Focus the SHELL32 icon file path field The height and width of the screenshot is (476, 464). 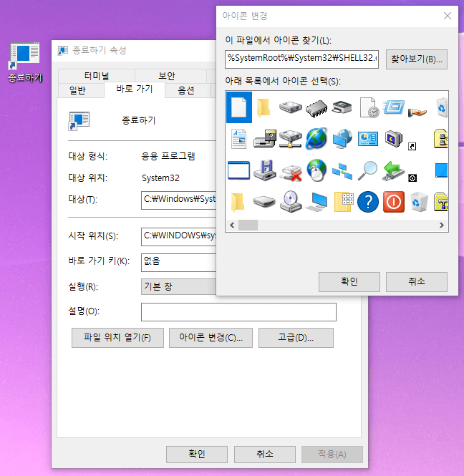pos(302,59)
